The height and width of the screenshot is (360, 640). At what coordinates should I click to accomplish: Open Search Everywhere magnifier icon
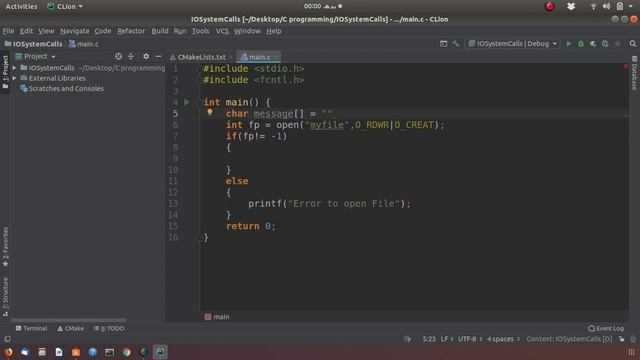coord(633,44)
